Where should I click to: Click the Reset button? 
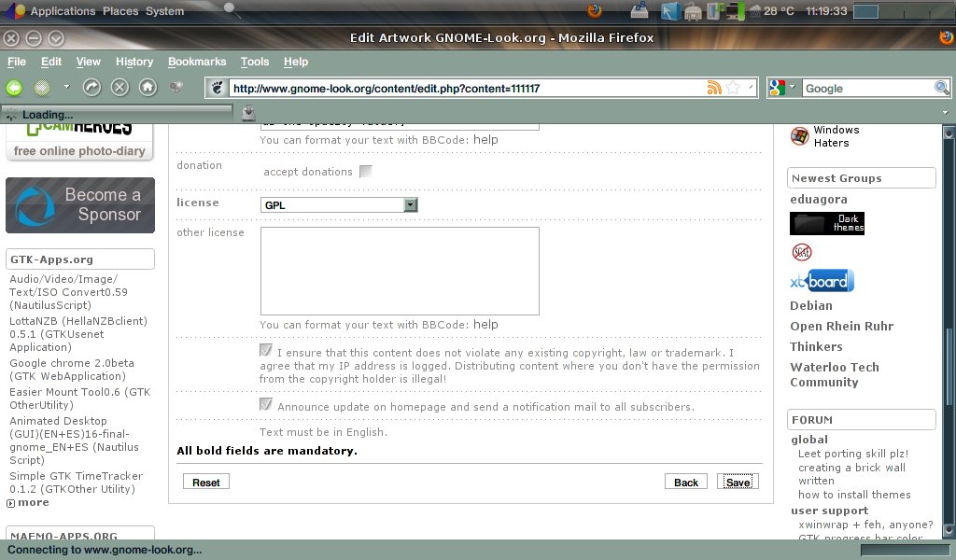point(206,482)
